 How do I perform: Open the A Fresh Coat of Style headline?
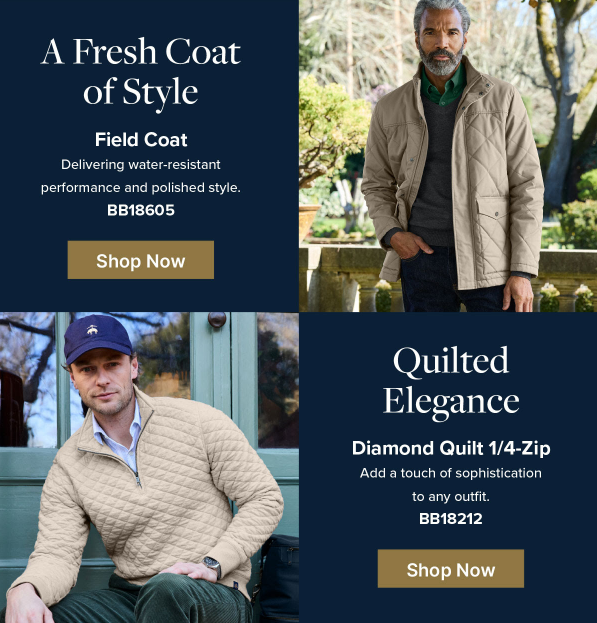pyautogui.click(x=141, y=72)
